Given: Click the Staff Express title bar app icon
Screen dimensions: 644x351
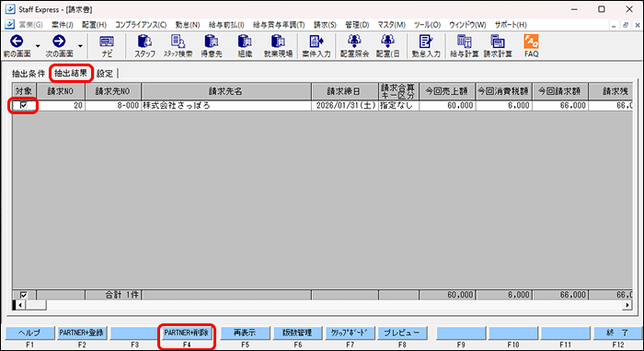Looking at the screenshot, I should [x=10, y=9].
